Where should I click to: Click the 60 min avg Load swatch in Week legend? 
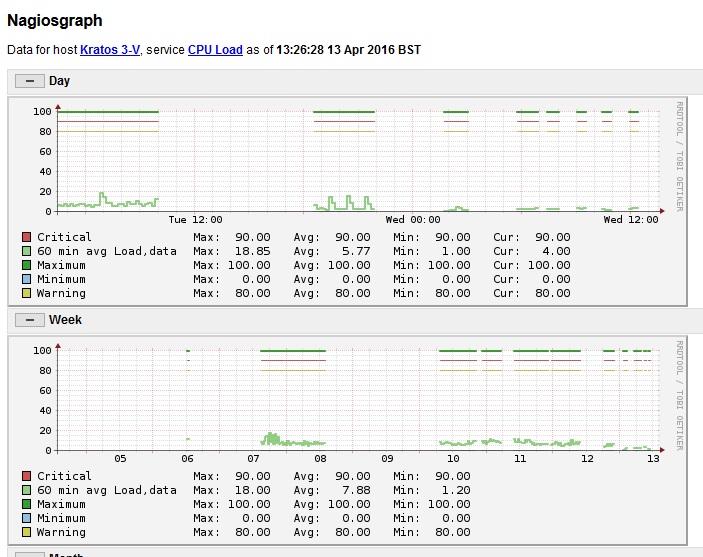(x=26, y=491)
